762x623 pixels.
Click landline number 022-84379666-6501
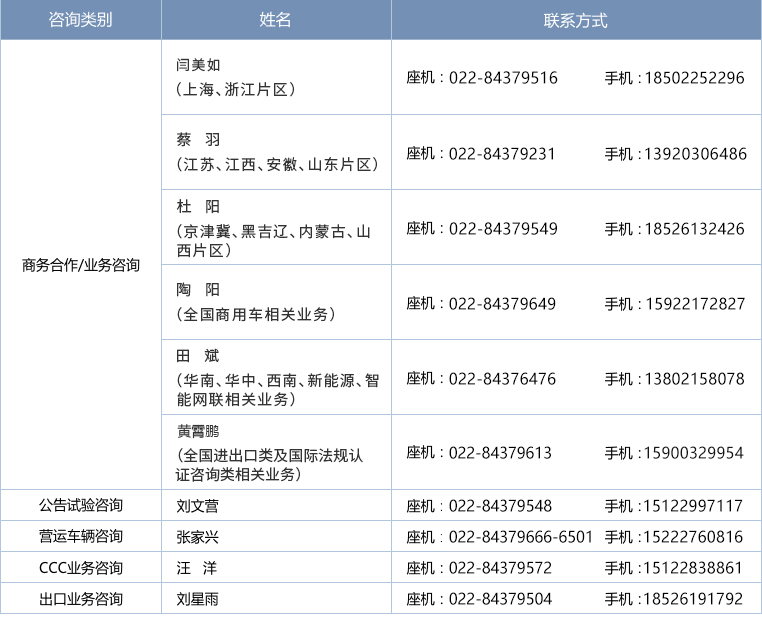tap(520, 537)
